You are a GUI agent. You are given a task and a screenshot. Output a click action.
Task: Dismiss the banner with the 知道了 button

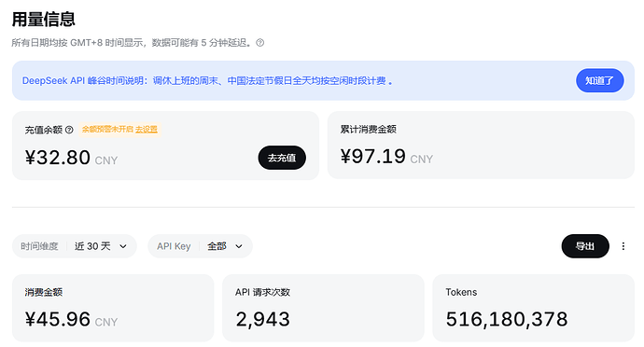(599, 80)
